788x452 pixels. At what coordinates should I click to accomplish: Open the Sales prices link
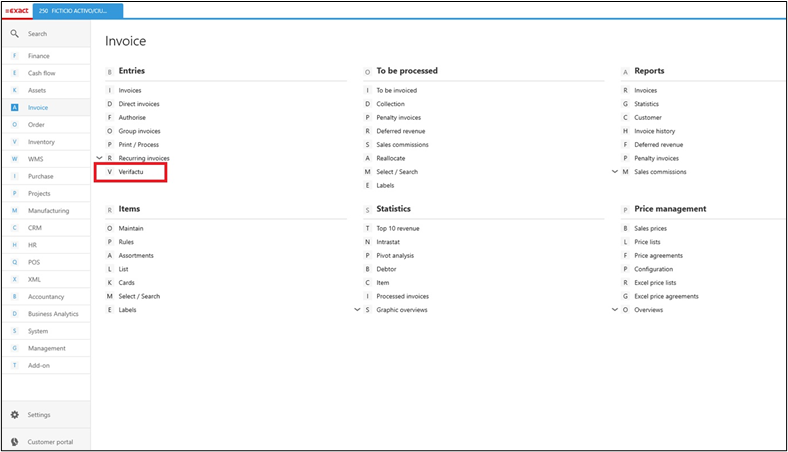click(653, 229)
